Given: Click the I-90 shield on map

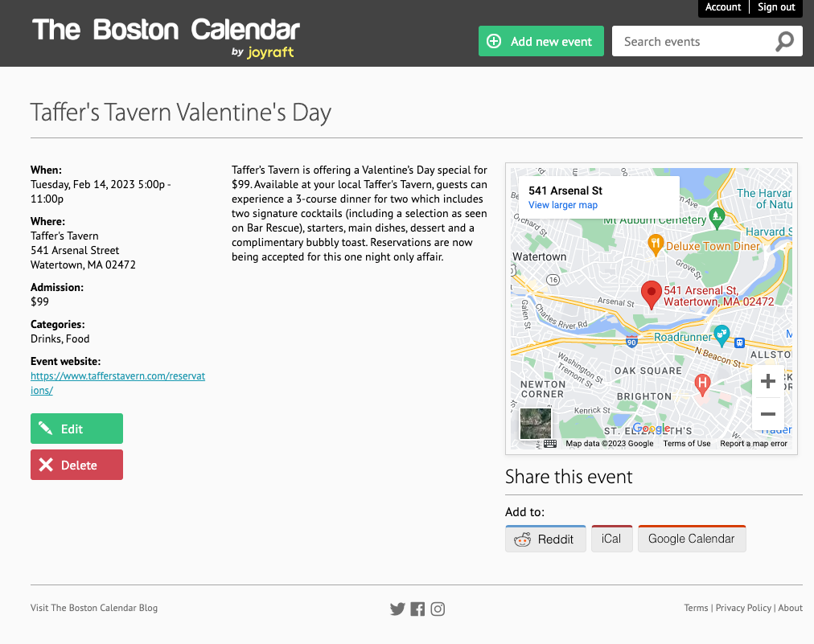Looking at the screenshot, I should (631, 342).
